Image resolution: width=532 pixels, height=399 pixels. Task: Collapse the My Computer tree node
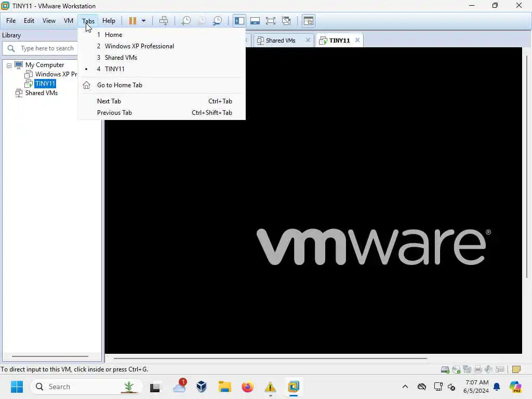[9, 65]
